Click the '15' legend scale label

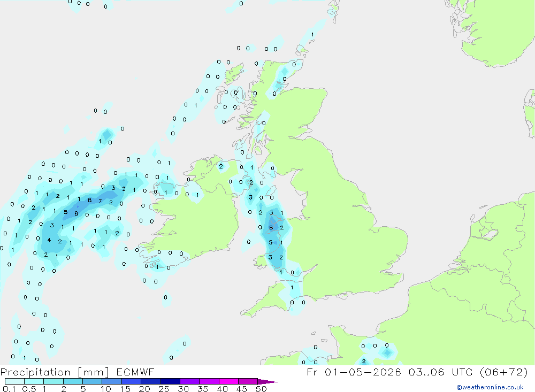click(125, 389)
